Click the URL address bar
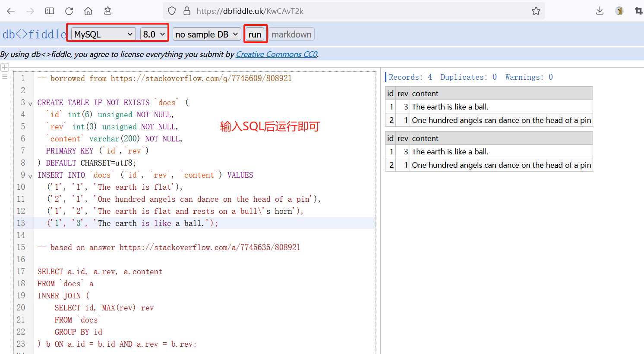The height and width of the screenshot is (354, 644). 354,11
